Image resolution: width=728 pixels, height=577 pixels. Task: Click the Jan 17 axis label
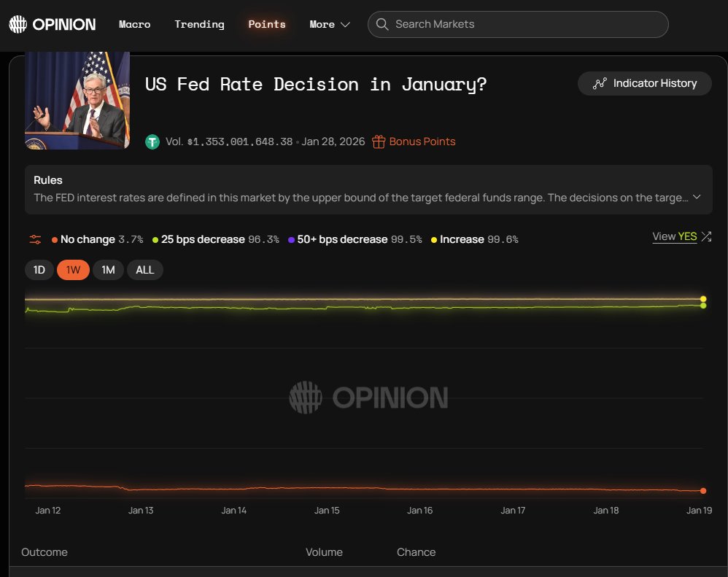pos(513,510)
